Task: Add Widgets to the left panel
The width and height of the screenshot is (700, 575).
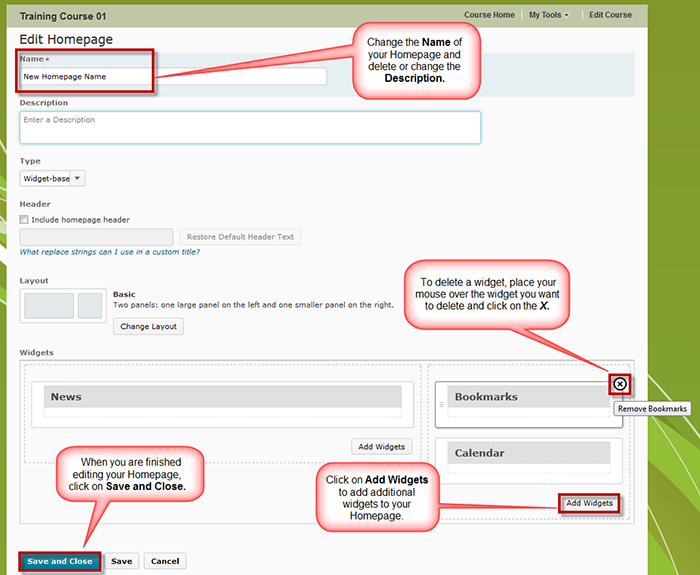Action: click(381, 446)
